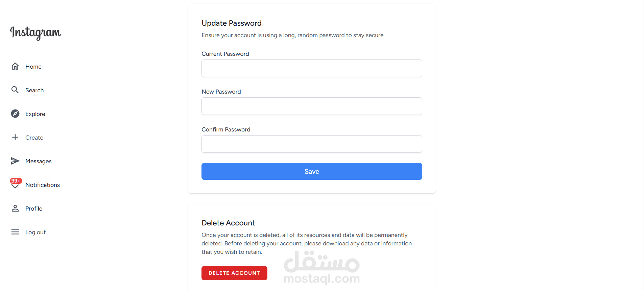Click into the New Password field
The image size is (644, 291).
click(x=312, y=106)
